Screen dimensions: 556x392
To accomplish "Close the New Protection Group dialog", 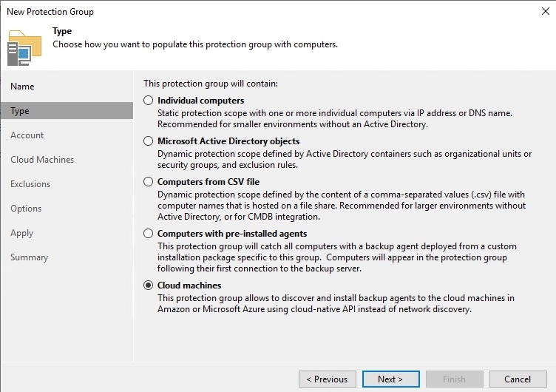I will 546,11.
